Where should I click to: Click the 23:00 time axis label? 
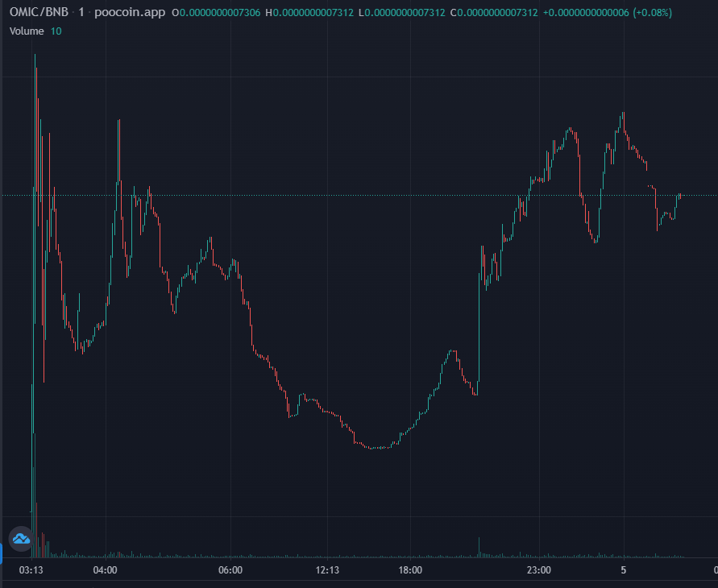pos(539,570)
